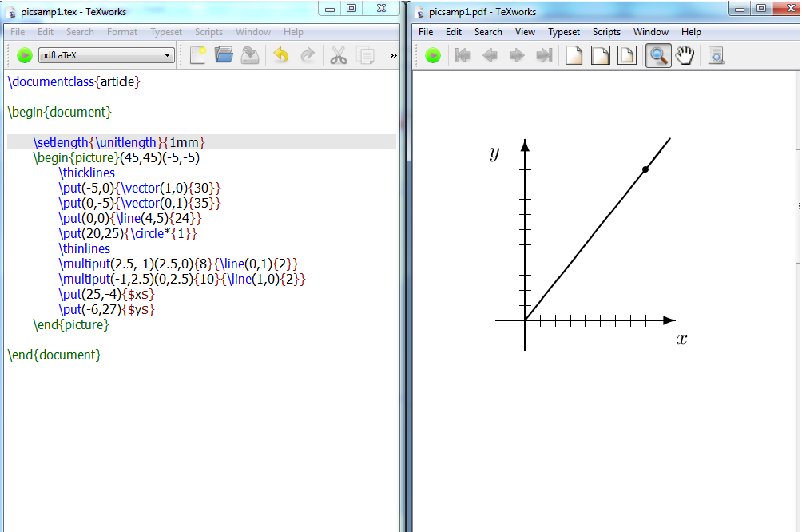Open View menu in PDF window
Screen dimensions: 802x532
click(525, 32)
